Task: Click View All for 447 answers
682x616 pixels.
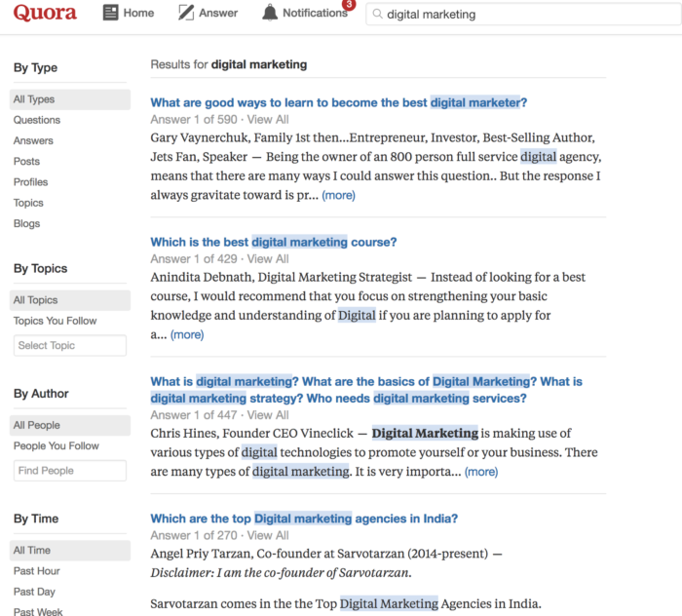Action: pyautogui.click(x=268, y=415)
